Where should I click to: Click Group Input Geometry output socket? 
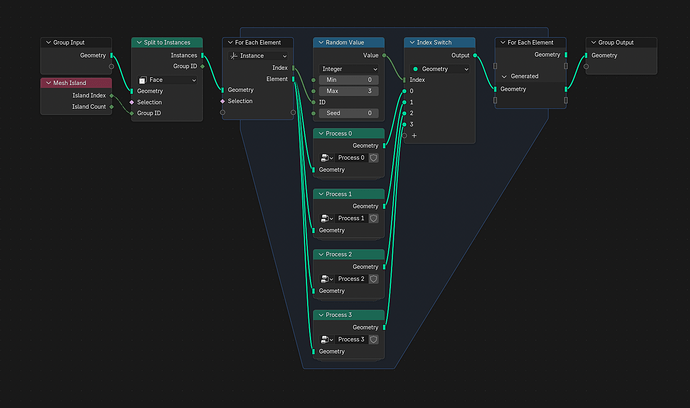tap(111, 55)
